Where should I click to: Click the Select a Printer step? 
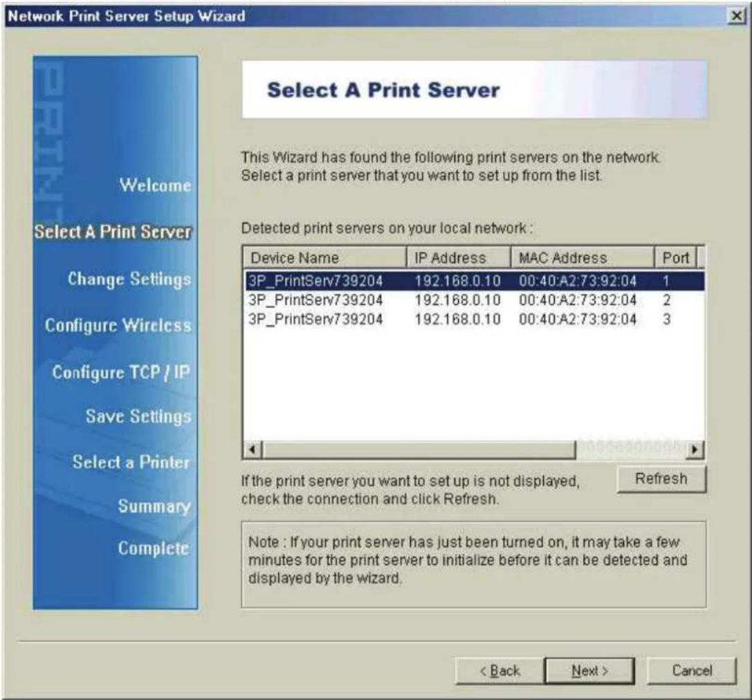click(x=131, y=462)
